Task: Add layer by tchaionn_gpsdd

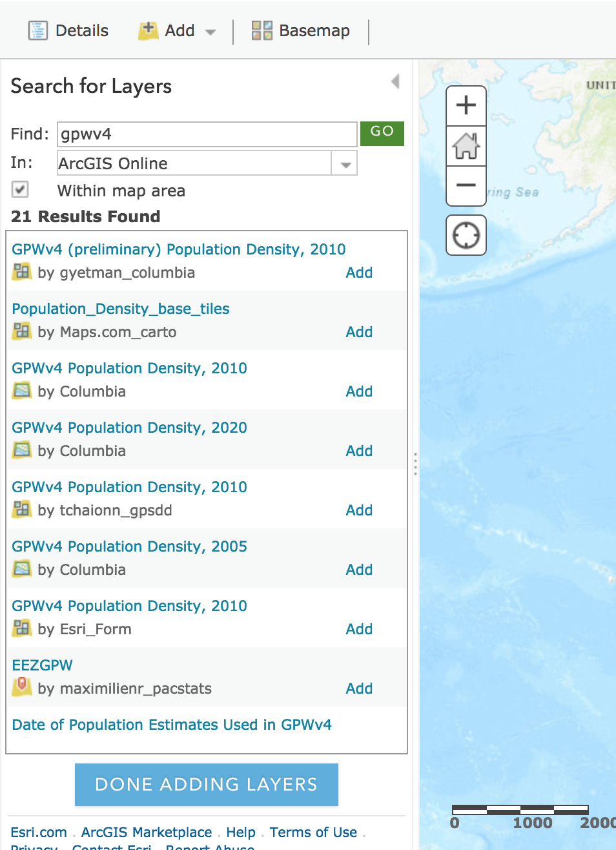Action: click(x=359, y=510)
